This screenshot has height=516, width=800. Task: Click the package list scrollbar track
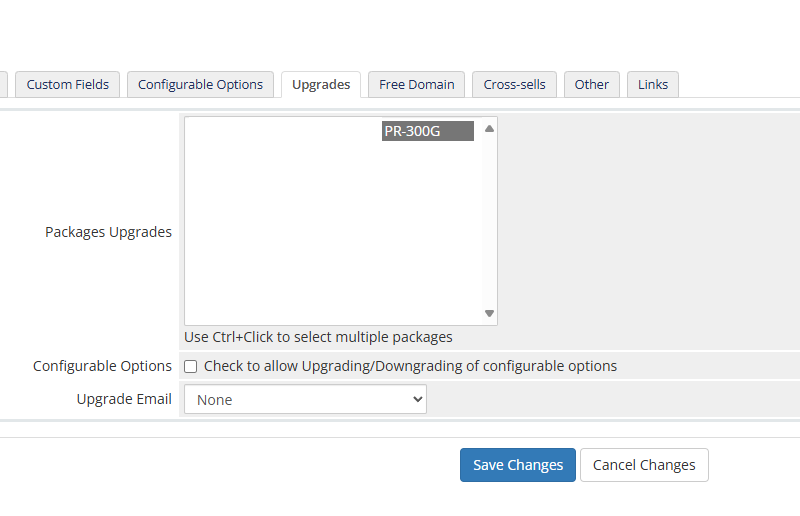pos(489,220)
